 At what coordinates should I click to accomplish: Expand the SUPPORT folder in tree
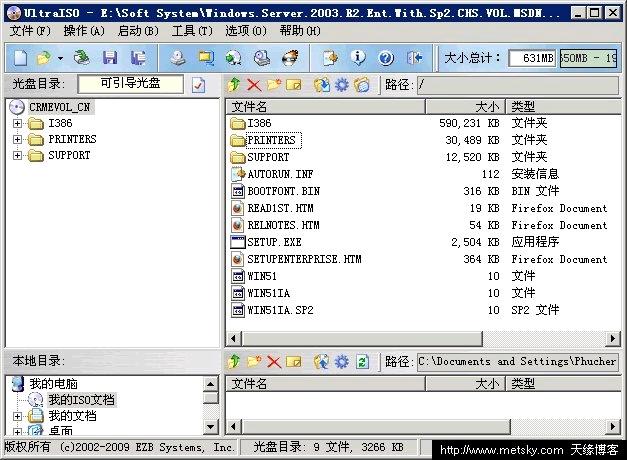(x=17, y=155)
